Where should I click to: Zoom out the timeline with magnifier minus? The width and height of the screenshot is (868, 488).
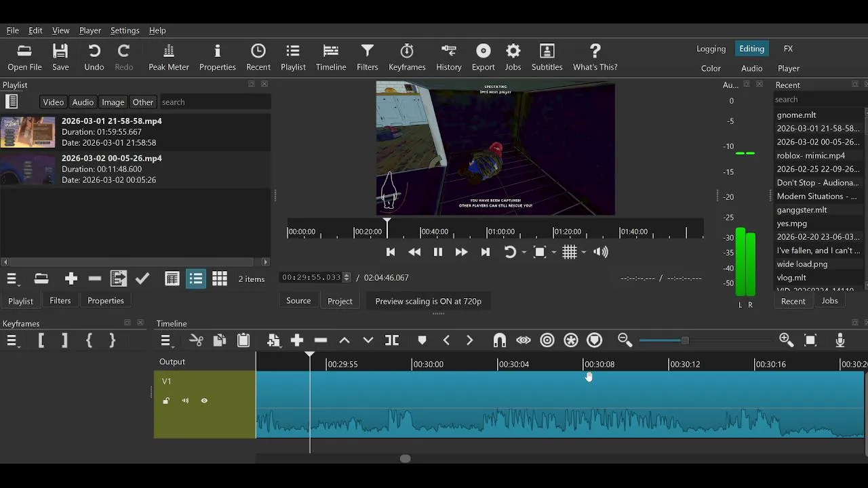[x=625, y=340]
